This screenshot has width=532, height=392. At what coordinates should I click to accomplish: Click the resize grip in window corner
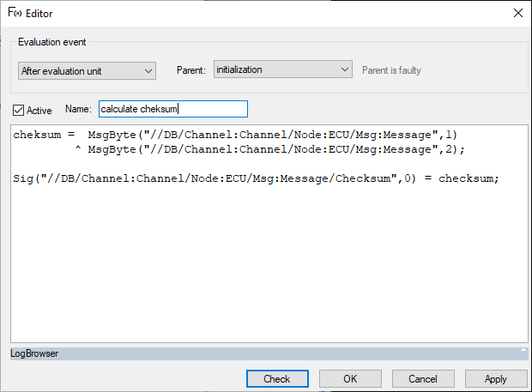click(x=527, y=387)
